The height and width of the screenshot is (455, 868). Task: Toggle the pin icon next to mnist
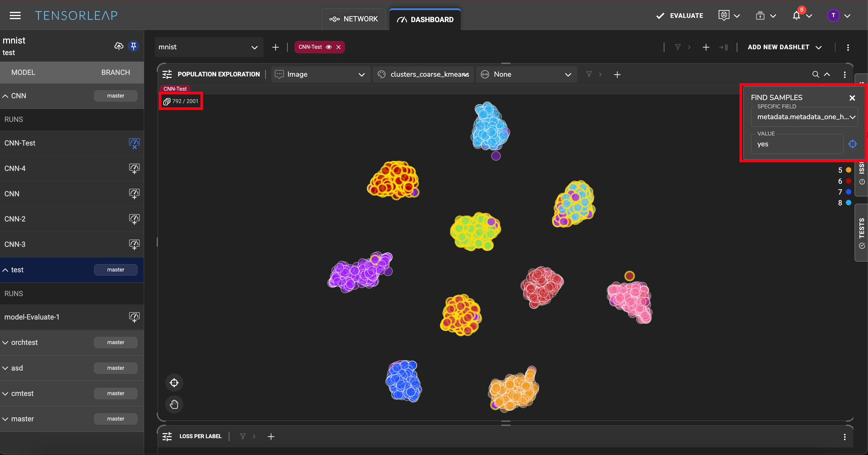(x=134, y=46)
